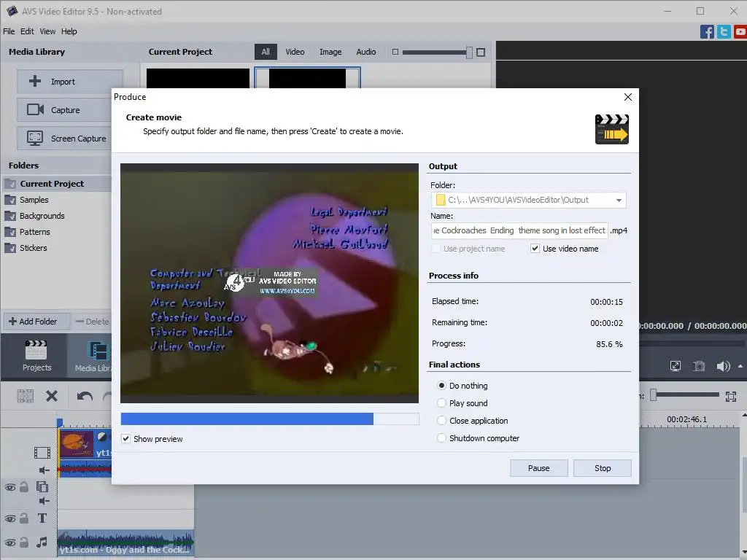Open the Edit menu
This screenshot has height=560, width=747.
[27, 31]
